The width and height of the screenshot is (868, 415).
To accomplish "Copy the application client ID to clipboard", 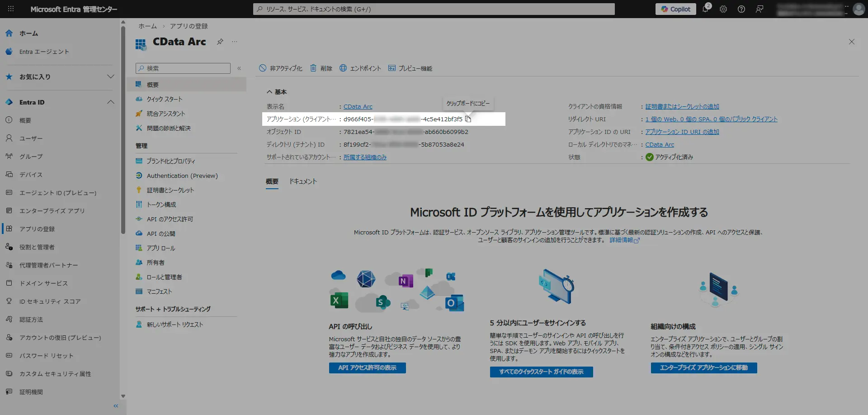I will [x=468, y=119].
